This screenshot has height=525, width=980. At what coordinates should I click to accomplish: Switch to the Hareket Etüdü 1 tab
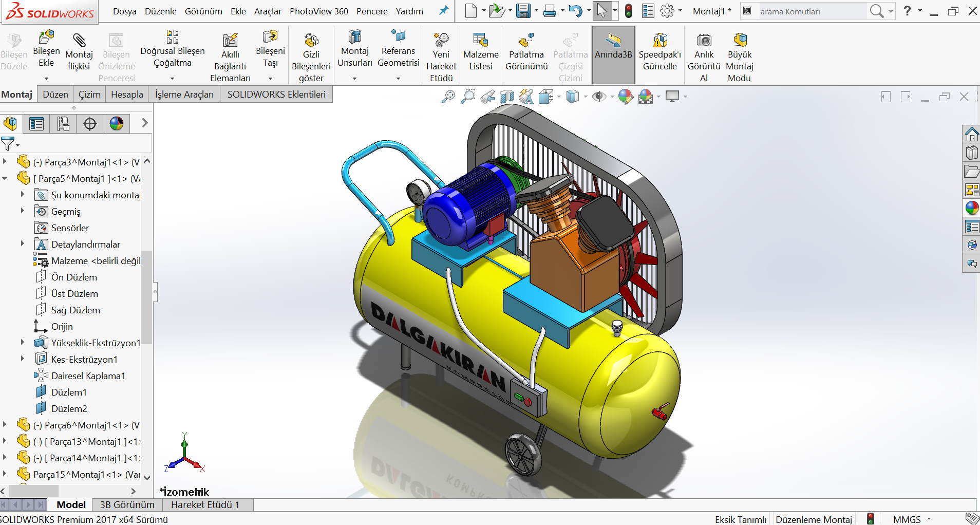tap(205, 505)
